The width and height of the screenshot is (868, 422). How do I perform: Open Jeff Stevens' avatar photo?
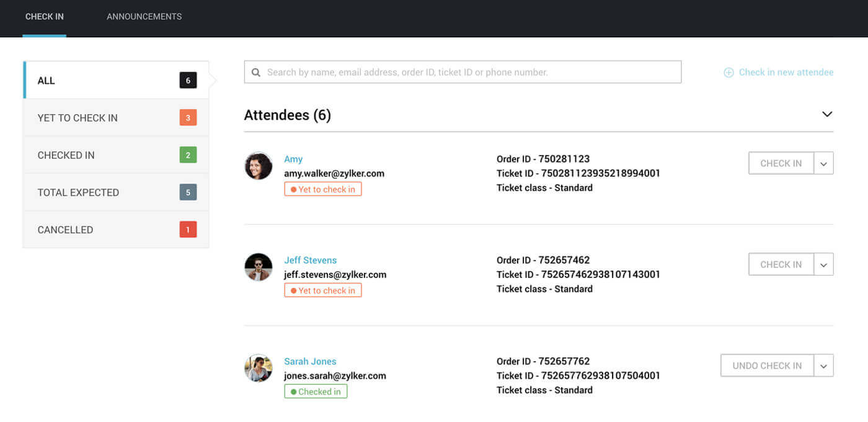259,267
